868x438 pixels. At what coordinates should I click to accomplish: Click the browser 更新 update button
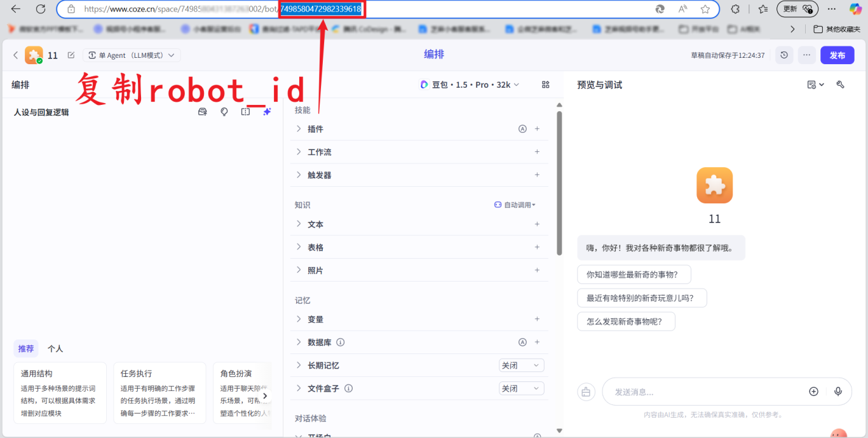tap(797, 9)
